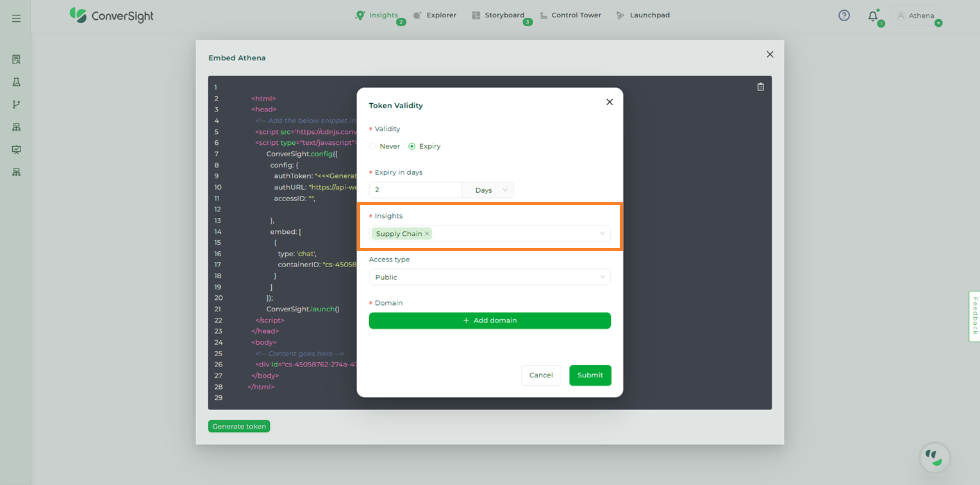Open the Access type Public dropdown
This screenshot has height=485, width=980.
tap(490, 277)
